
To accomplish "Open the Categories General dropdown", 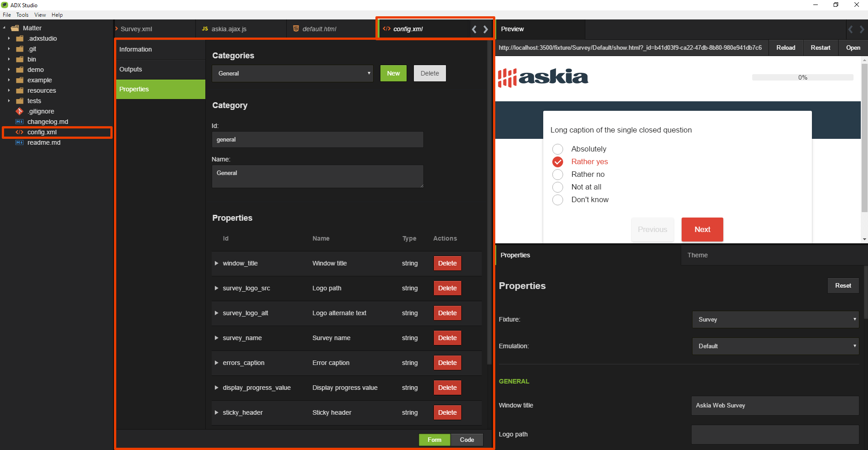I will (x=292, y=73).
